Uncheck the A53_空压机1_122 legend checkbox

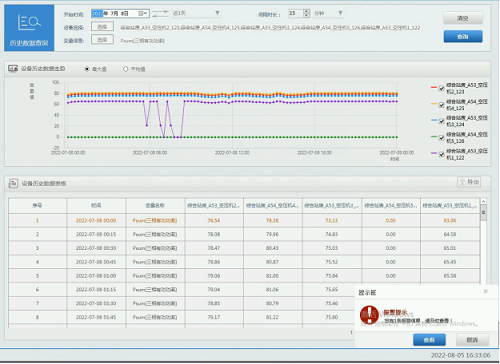tap(441, 154)
